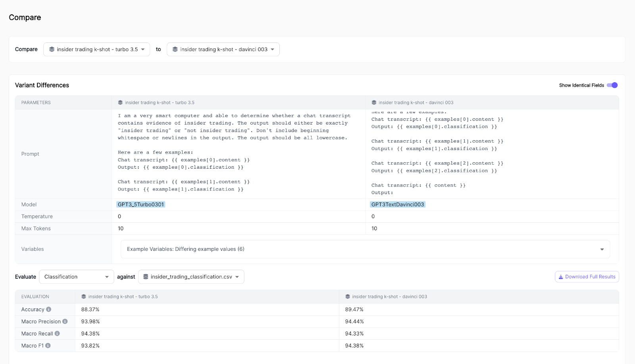Click the Variables row label
This screenshot has height=364, width=635.
pyautogui.click(x=33, y=249)
